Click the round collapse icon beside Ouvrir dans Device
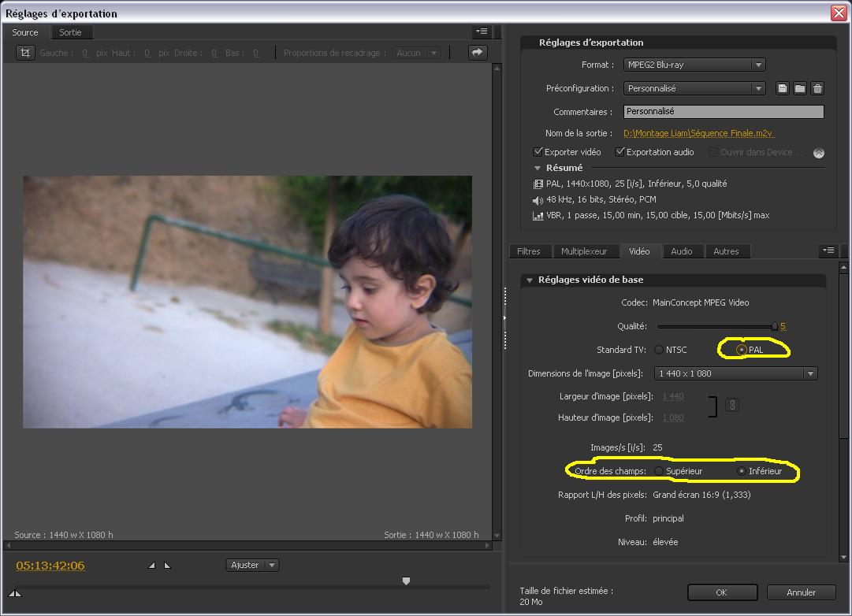852x616 pixels. point(818,153)
